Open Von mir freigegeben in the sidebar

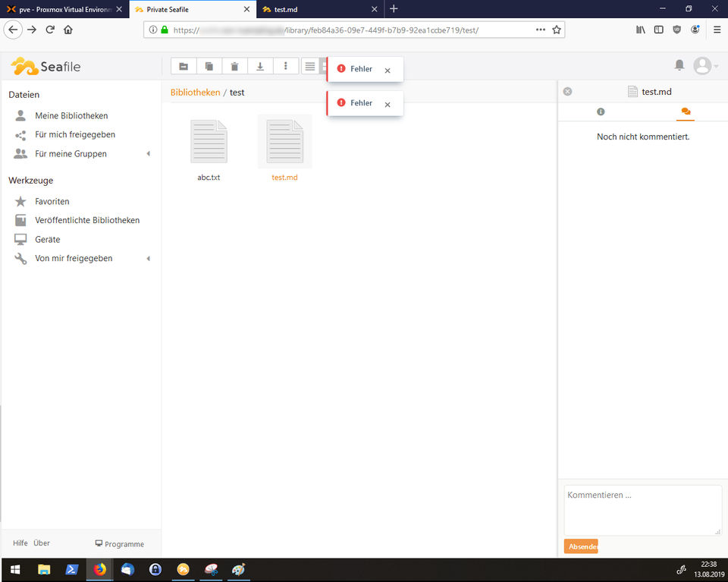(74, 258)
